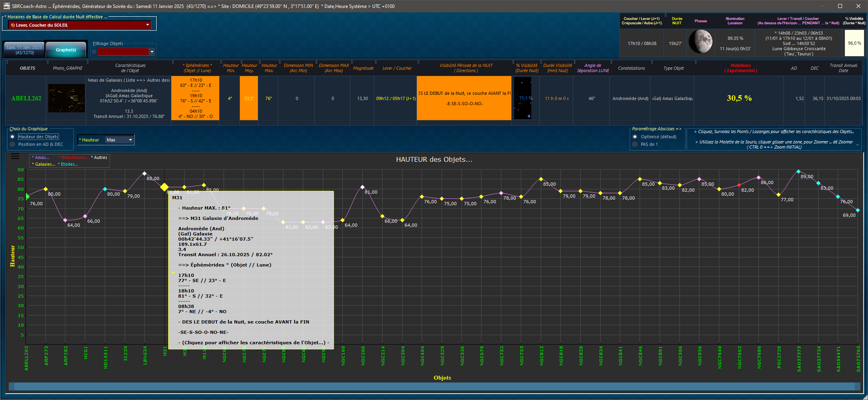Select Optimisé (défaut) radio button

click(635, 137)
